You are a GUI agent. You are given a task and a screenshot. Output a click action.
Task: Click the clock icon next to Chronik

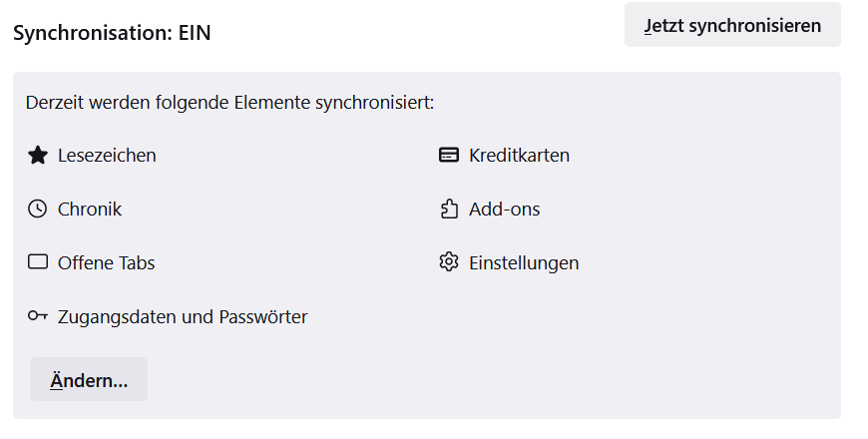click(38, 210)
